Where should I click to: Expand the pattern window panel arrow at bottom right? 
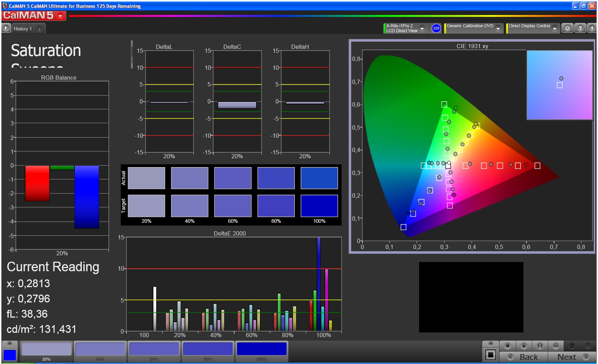click(x=491, y=343)
